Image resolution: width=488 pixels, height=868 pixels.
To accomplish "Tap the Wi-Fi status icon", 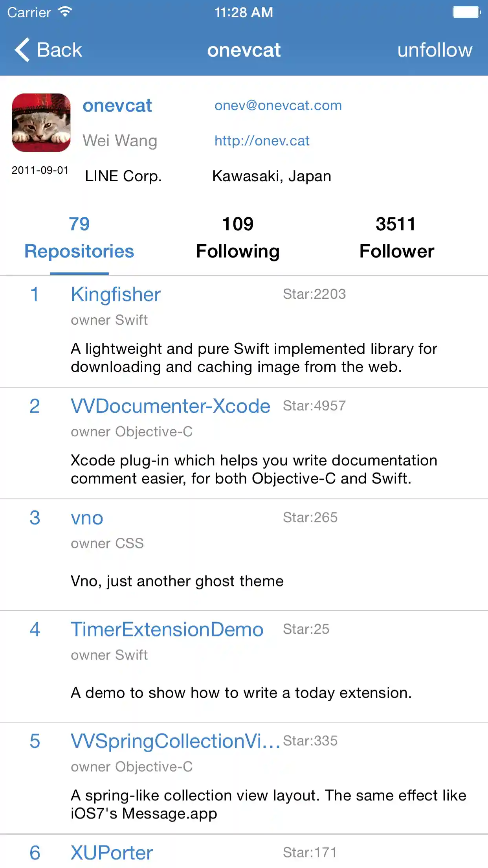I will (x=65, y=12).
